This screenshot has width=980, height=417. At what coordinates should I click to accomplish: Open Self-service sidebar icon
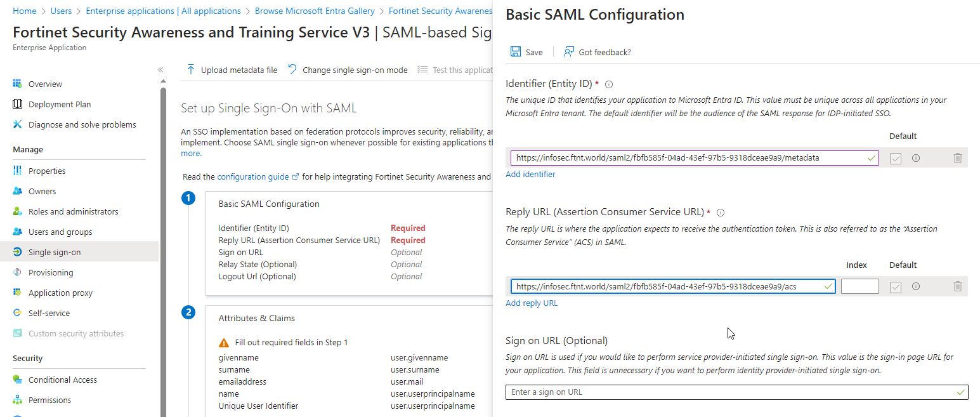[x=18, y=313]
